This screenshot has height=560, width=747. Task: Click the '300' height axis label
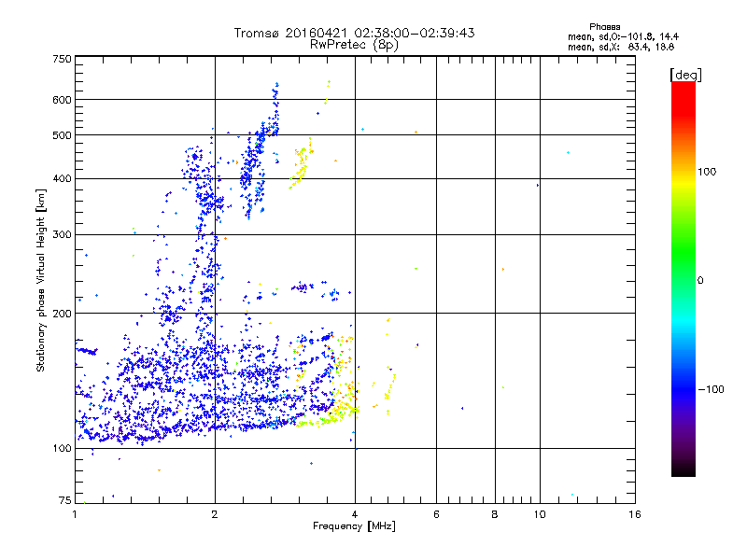pyautogui.click(x=62, y=235)
